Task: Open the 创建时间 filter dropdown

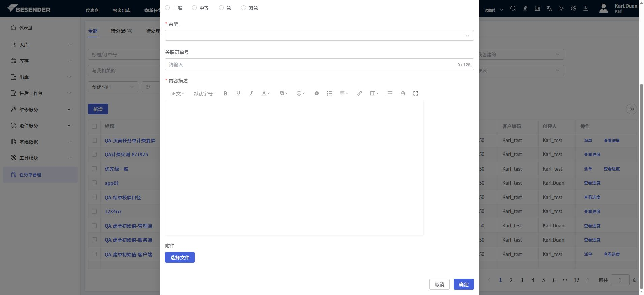Action: pyautogui.click(x=113, y=87)
